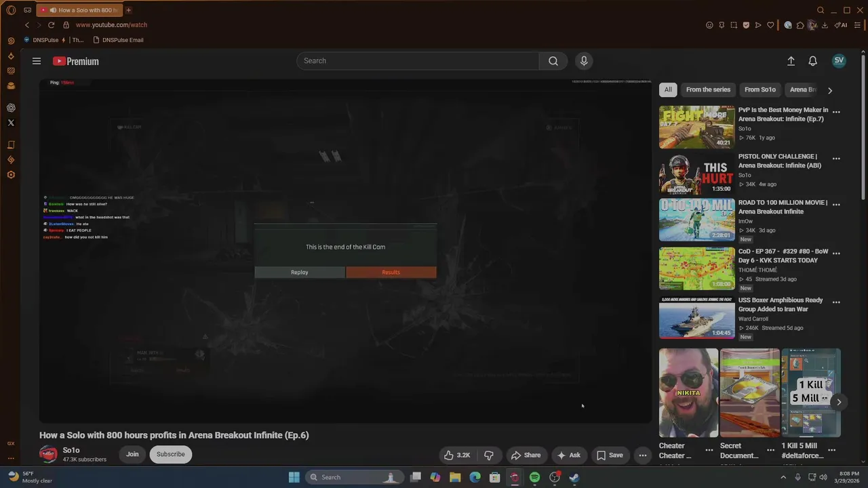
Task: Select the From So1o chip
Action: (x=760, y=89)
